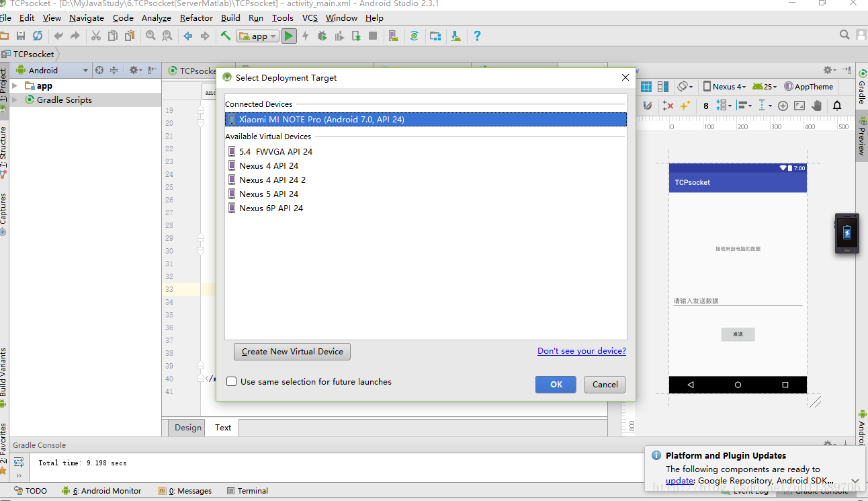Viewport: 868px width, 501px height.
Task: Click Create New Virtual Device button
Action: point(292,352)
